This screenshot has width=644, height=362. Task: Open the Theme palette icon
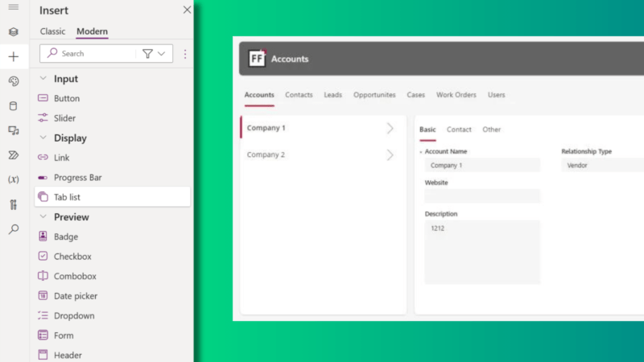point(14,81)
